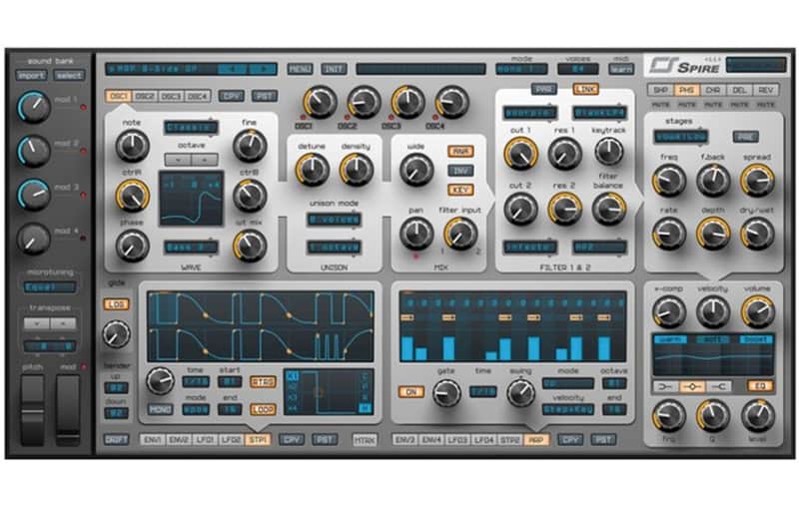
Task: Open the filter 2 type dropdown above res 1
Action: tap(599, 113)
